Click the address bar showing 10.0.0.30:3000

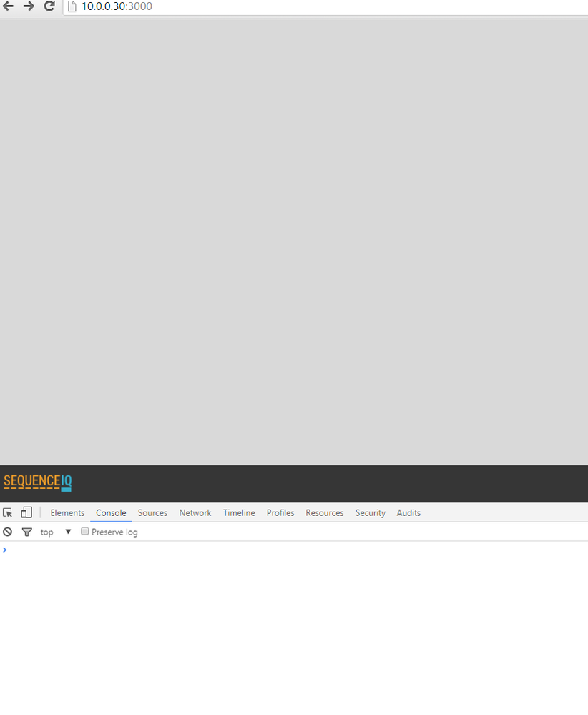[325, 7]
